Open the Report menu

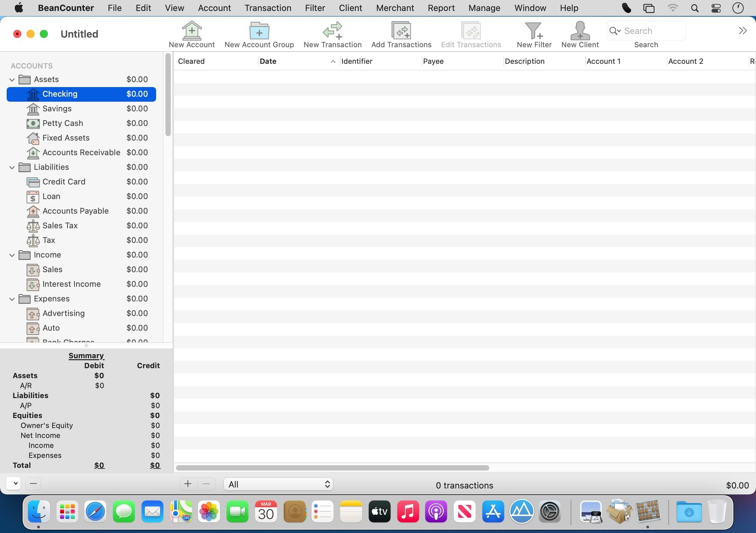(441, 8)
